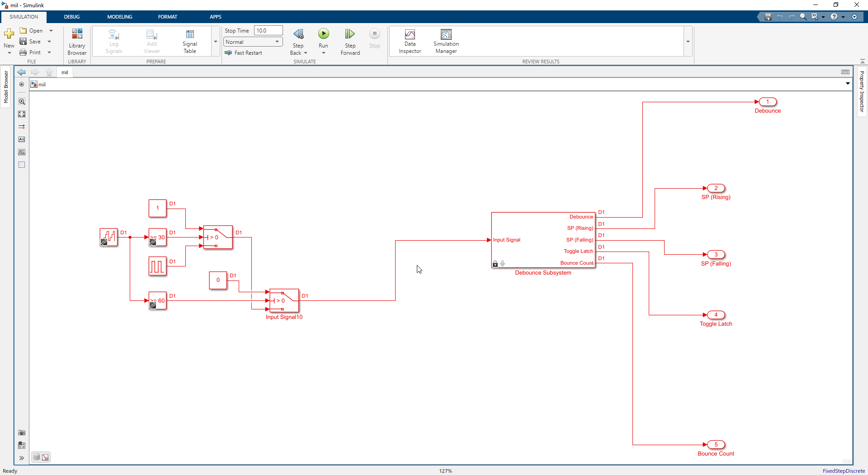Collapse the toolstrip with the up arrow
This screenshot has width=868, height=475.
pos(863,61)
